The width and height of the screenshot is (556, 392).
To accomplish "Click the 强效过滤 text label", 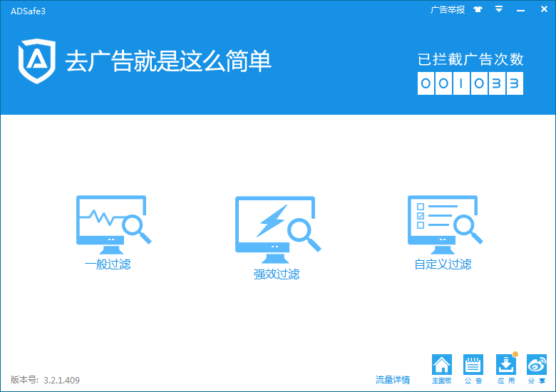I will pyautogui.click(x=277, y=274).
